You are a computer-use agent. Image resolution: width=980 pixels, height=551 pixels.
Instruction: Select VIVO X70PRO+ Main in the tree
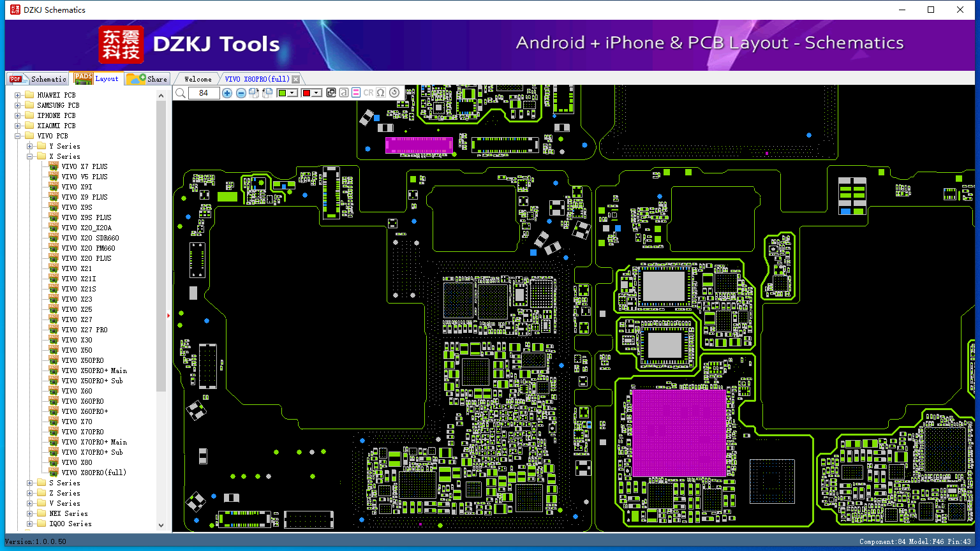[x=94, y=442]
